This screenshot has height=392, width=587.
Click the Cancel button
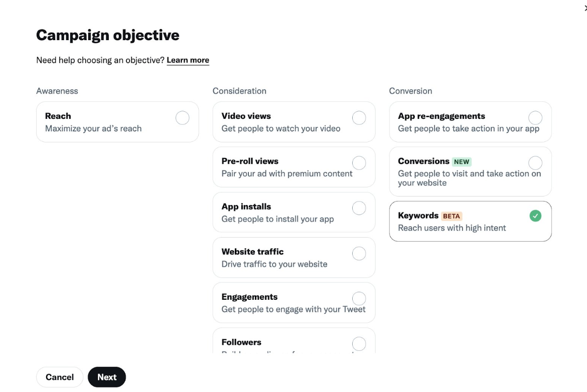click(60, 377)
